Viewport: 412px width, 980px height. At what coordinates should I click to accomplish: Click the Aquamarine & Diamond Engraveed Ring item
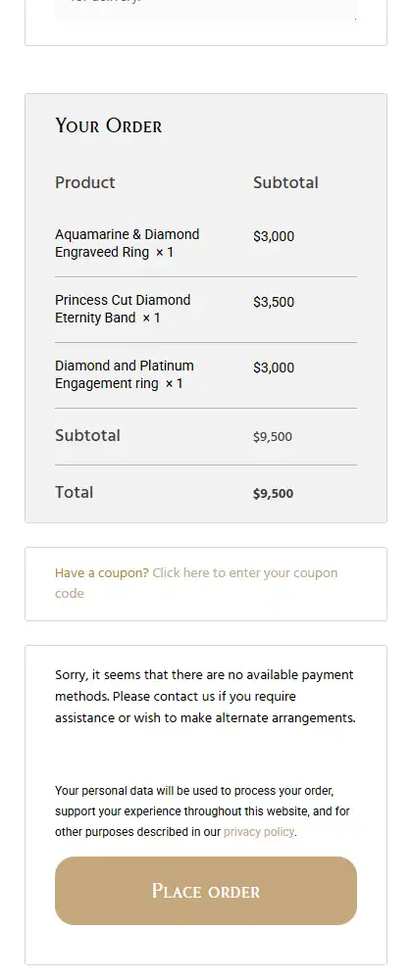pos(127,243)
